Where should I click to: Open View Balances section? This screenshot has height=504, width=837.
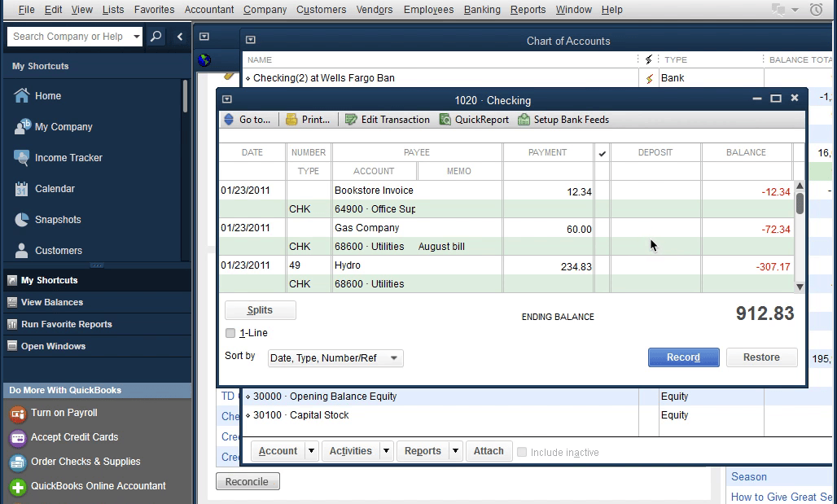tap(97, 302)
